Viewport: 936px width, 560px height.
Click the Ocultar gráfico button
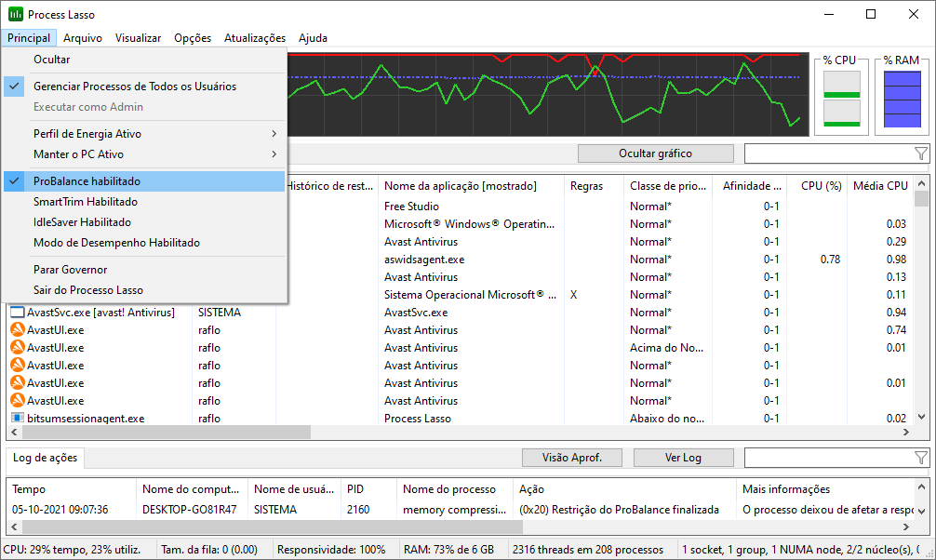pyautogui.click(x=655, y=153)
